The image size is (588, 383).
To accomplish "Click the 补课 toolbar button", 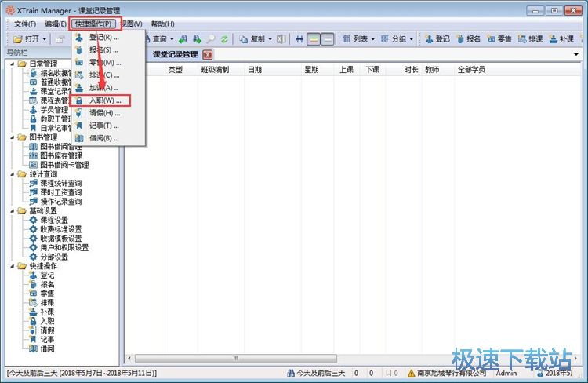I will coord(561,39).
